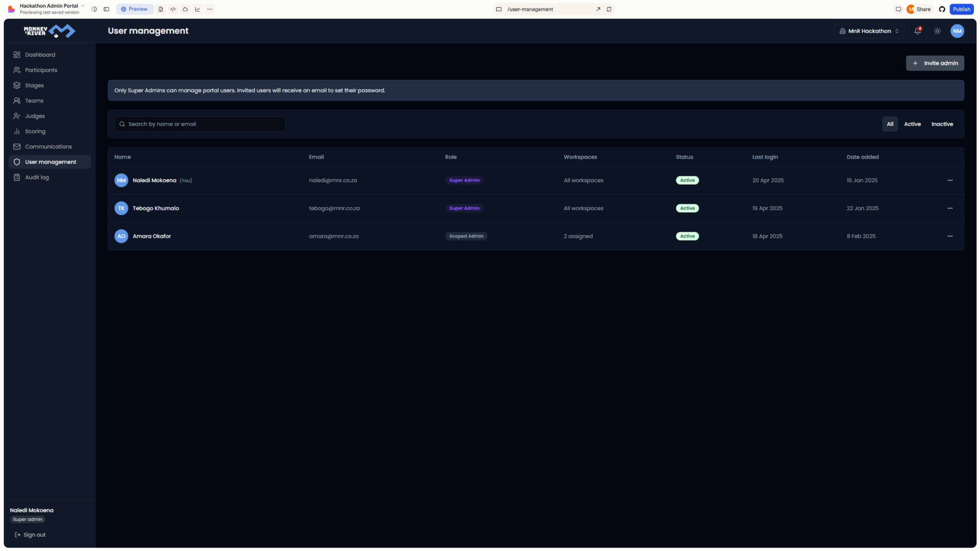Click the cloud icon in toolbar
This screenshot has height=551, width=980.
tap(185, 9)
